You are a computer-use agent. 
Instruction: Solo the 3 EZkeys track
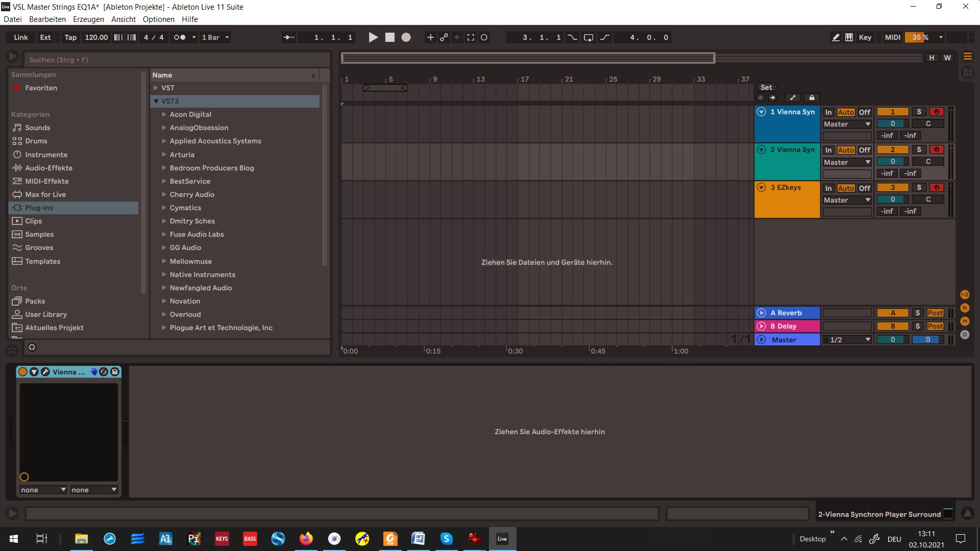click(919, 188)
